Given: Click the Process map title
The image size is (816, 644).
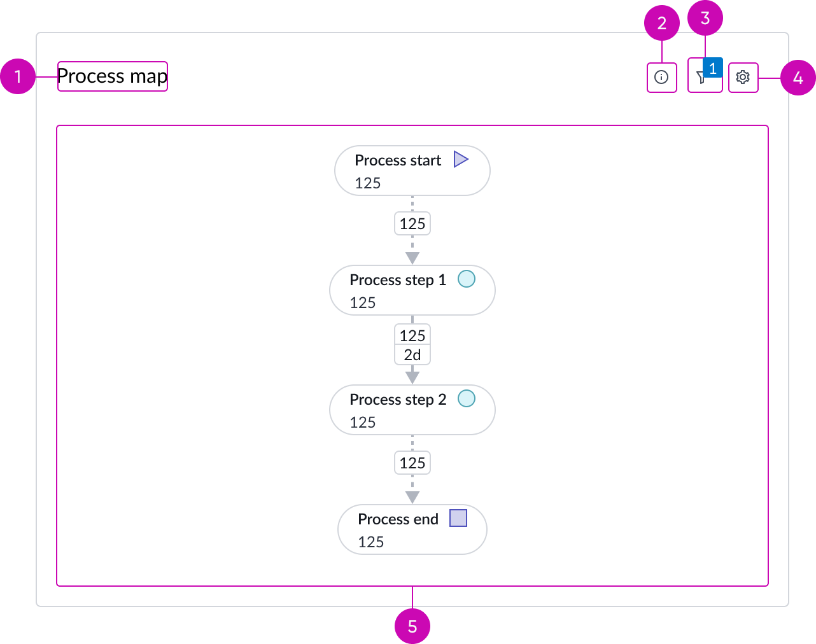Looking at the screenshot, I should click(112, 76).
